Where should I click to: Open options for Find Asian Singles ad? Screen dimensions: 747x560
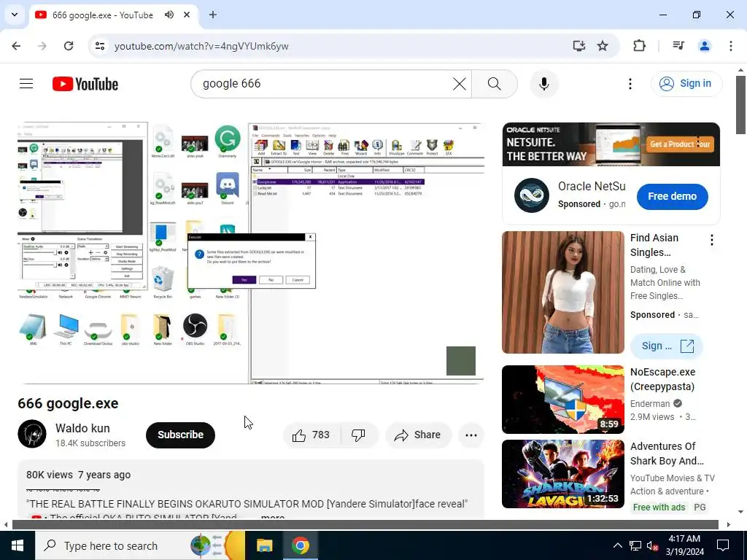(x=712, y=240)
